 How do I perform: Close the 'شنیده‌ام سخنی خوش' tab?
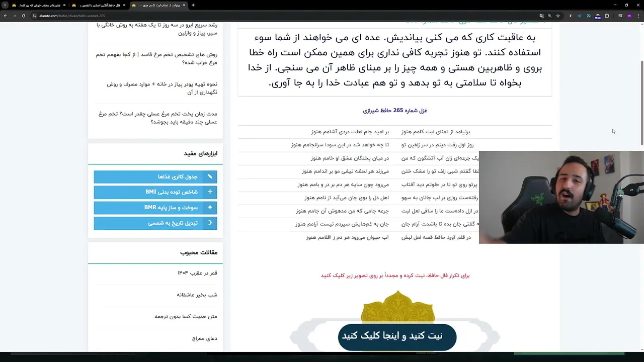(64, 5)
